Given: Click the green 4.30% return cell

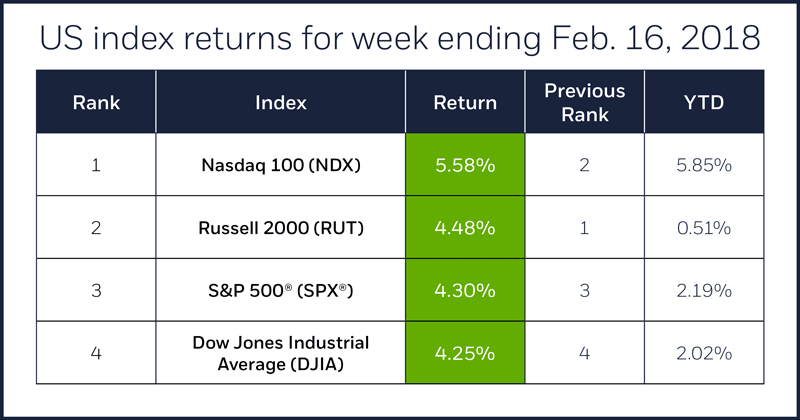Looking at the screenshot, I should click(x=464, y=290).
